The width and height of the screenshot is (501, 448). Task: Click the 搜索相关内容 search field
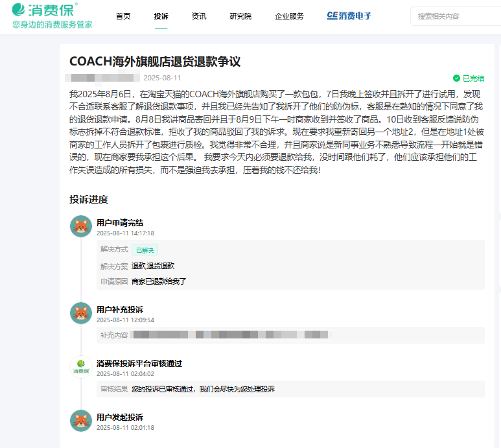click(x=457, y=16)
